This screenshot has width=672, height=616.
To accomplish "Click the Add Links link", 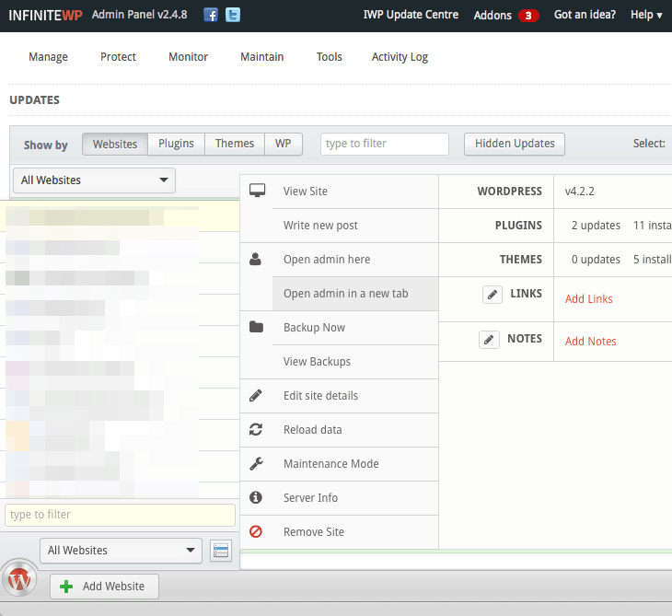I will coord(588,298).
